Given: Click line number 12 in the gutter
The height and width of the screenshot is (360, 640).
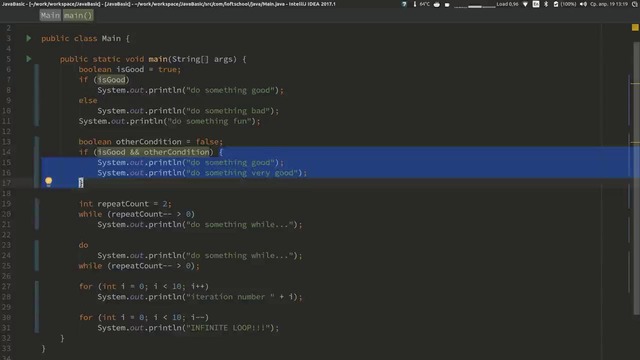Looking at the screenshot, I should tap(7, 131).
